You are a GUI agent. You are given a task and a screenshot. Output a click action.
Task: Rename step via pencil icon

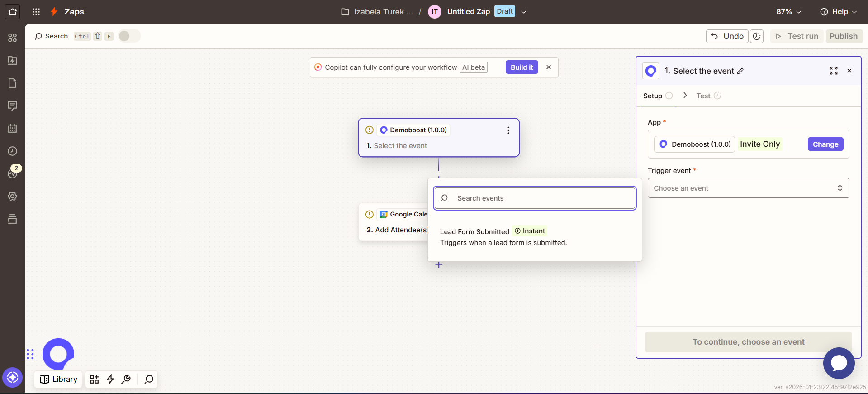pos(740,71)
